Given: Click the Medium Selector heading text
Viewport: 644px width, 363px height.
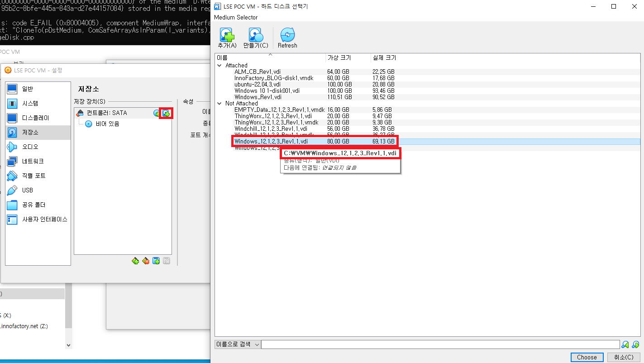Looking at the screenshot, I should click(236, 17).
